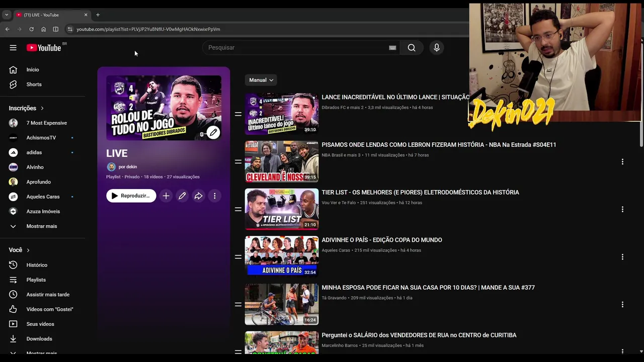Open browser home button
Screen dimensions: 644x362
(43, 29)
